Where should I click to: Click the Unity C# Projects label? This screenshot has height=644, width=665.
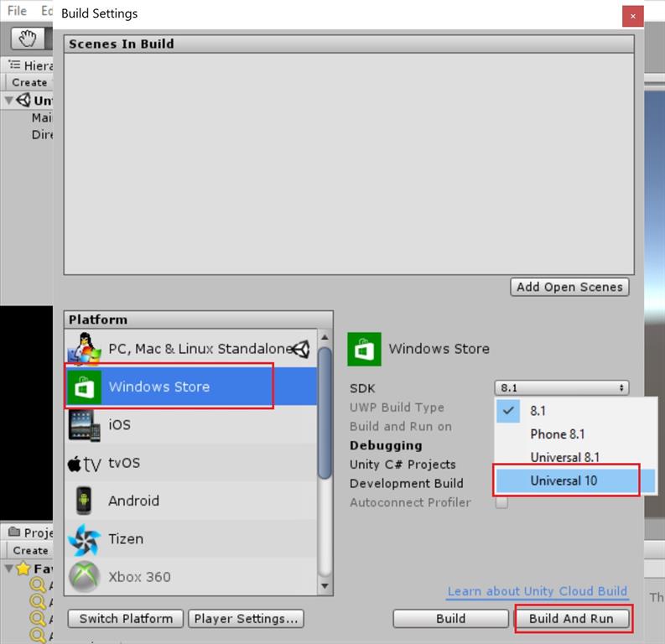point(403,465)
